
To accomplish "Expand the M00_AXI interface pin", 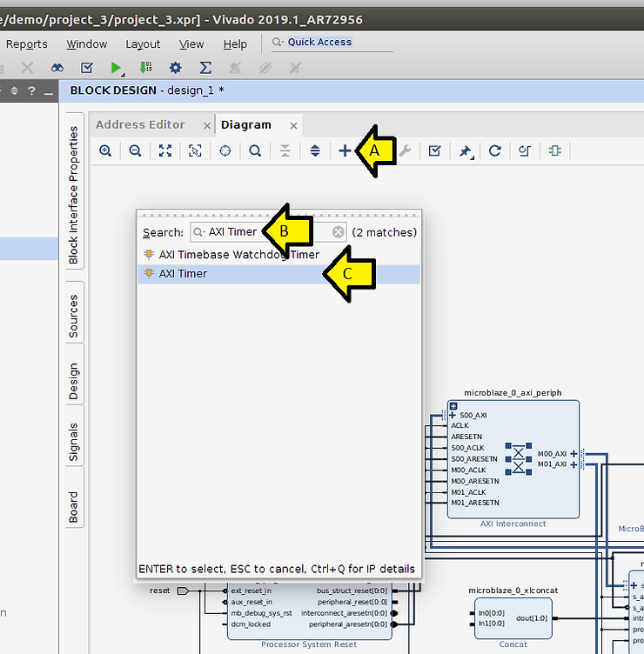I will 574,453.
